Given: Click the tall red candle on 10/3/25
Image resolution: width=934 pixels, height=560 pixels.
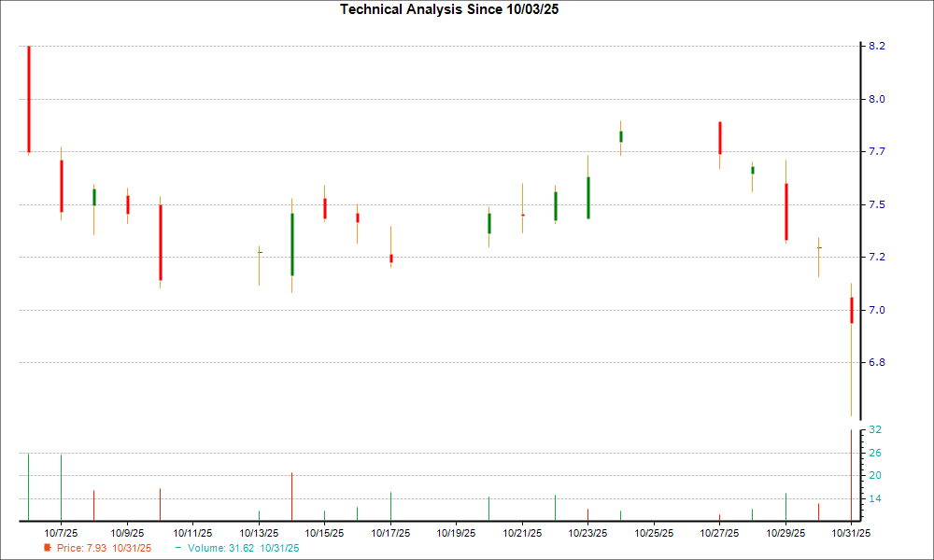Looking at the screenshot, I should click(x=29, y=98).
